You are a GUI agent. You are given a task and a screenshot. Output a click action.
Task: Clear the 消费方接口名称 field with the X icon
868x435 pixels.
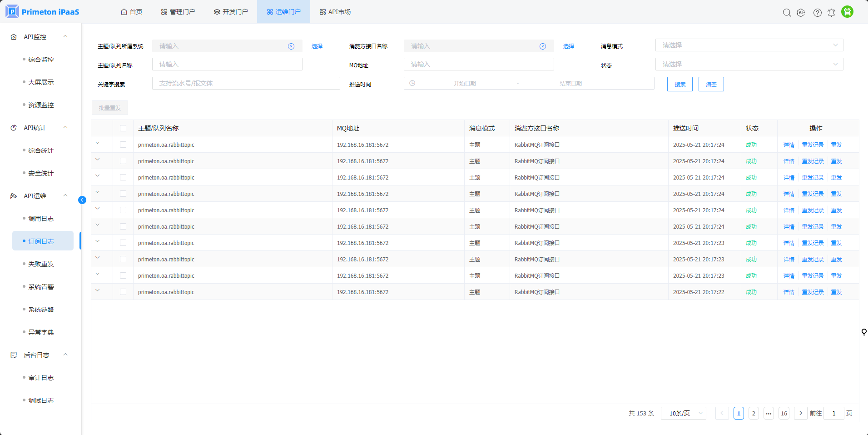click(x=543, y=46)
